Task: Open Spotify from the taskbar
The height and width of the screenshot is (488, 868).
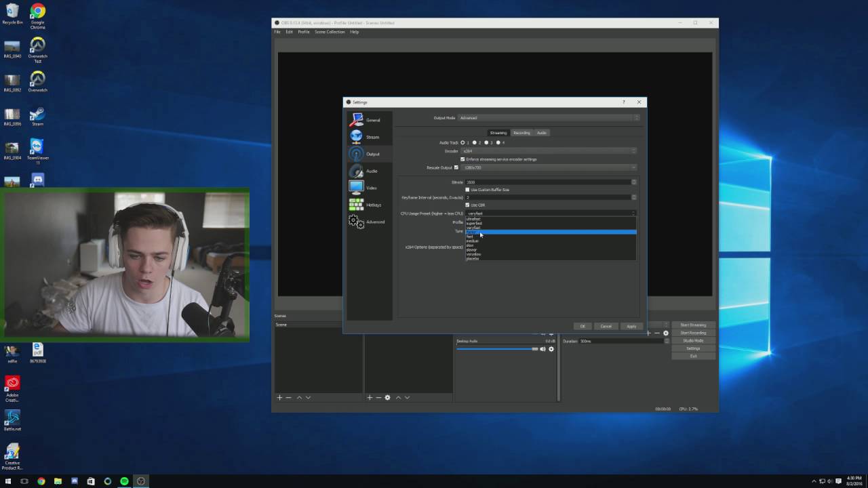Action: tap(124, 481)
